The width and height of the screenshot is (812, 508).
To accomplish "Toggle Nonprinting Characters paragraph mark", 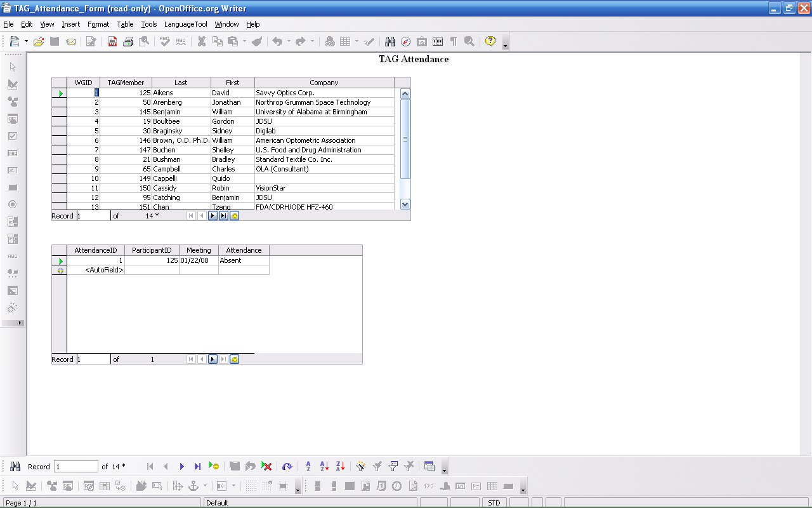I will pos(454,41).
